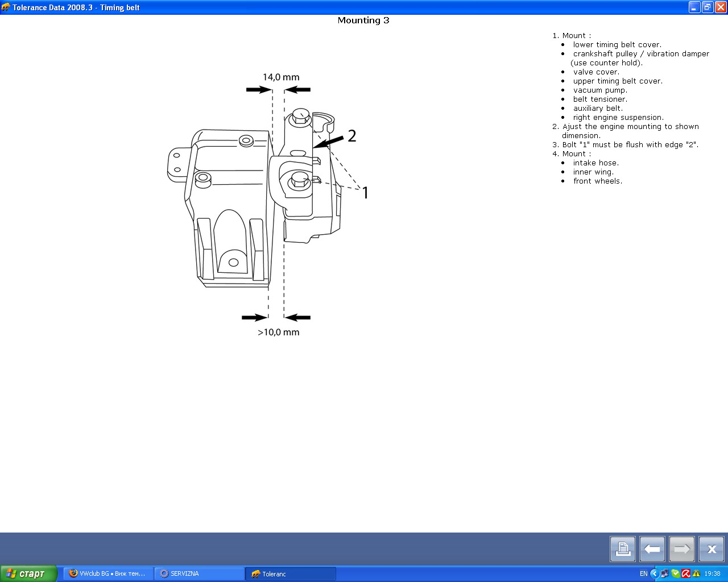Expand hidden system tray icons chevron
728x582 pixels.
[x=654, y=573]
